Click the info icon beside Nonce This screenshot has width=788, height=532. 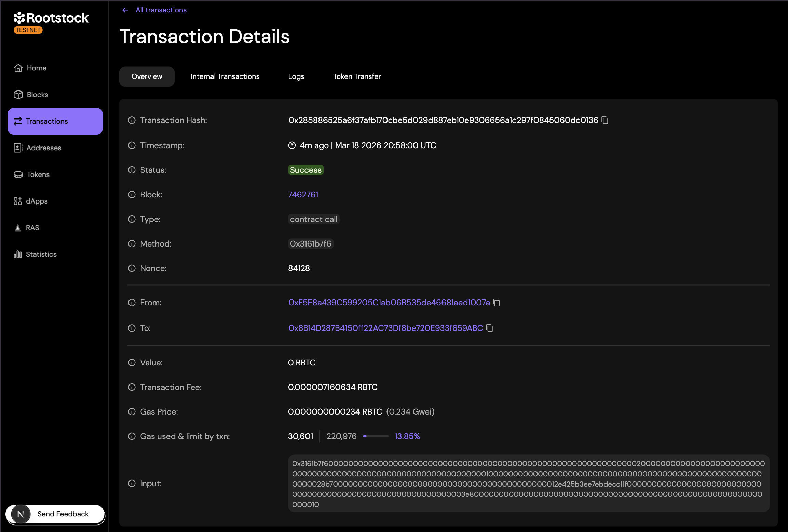pyautogui.click(x=132, y=268)
